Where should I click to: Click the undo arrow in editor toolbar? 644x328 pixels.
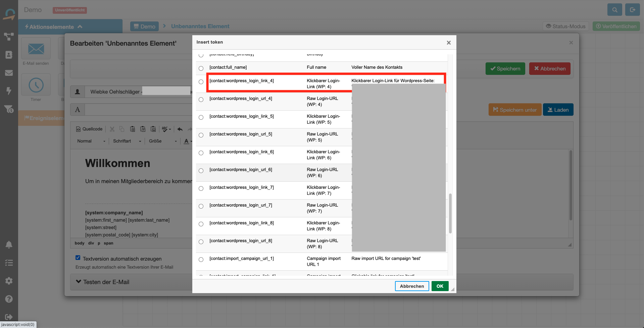coord(180,129)
